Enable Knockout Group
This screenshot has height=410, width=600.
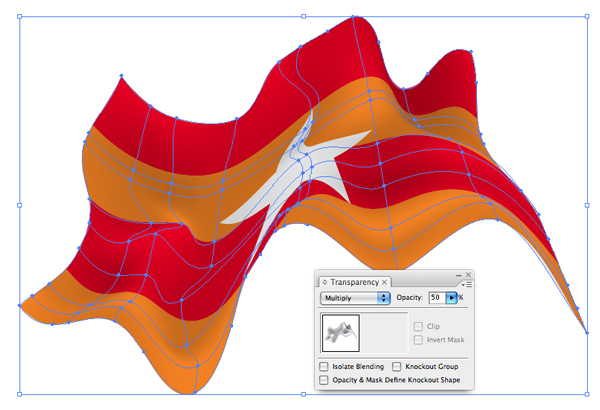click(396, 366)
